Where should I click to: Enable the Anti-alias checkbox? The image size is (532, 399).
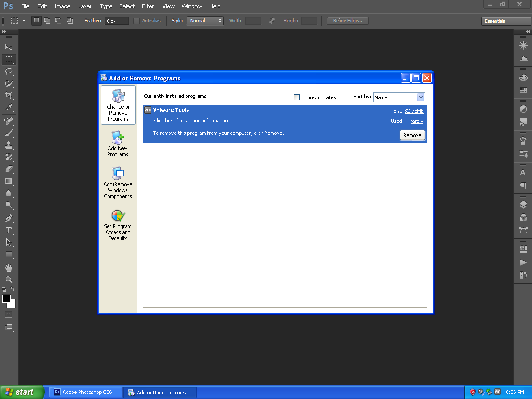point(137,21)
